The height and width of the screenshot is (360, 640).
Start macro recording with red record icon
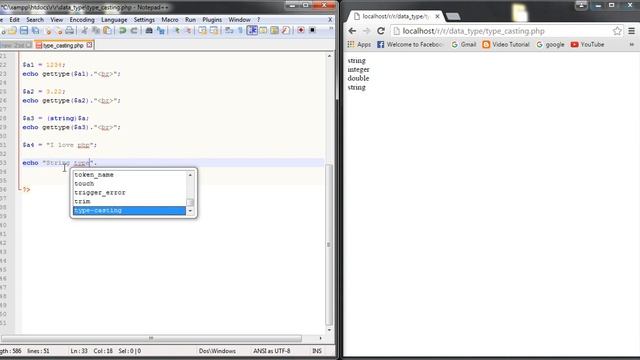click(x=301, y=31)
